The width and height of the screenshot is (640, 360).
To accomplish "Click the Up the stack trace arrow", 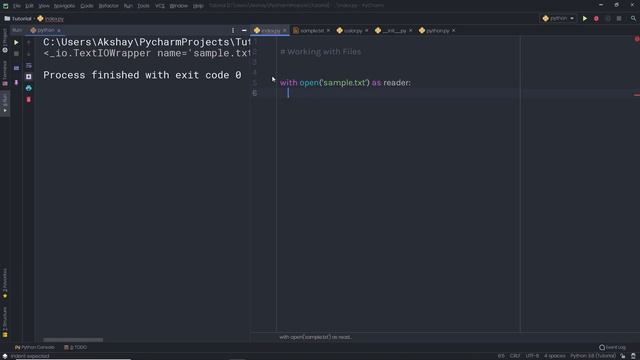I will [29, 42].
